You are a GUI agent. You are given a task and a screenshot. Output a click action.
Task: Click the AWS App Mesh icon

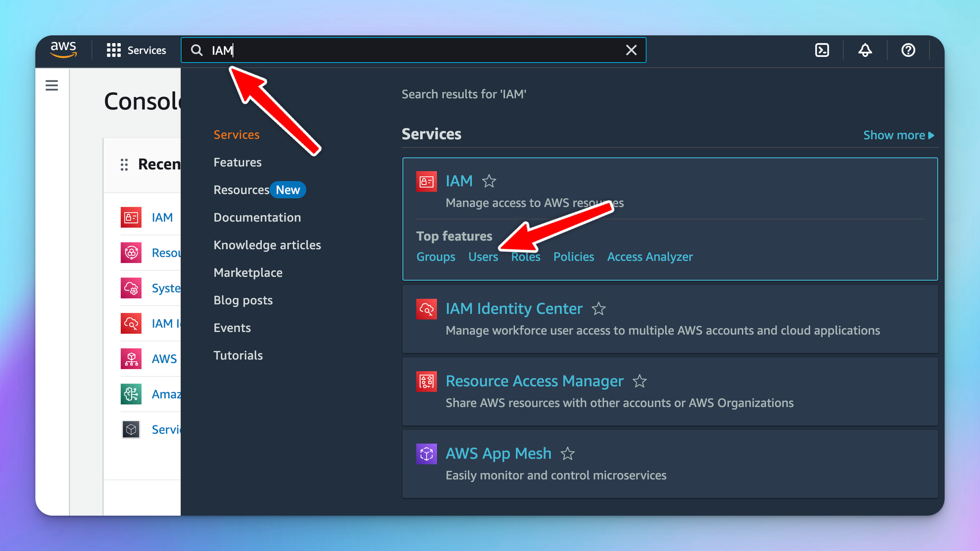point(426,454)
